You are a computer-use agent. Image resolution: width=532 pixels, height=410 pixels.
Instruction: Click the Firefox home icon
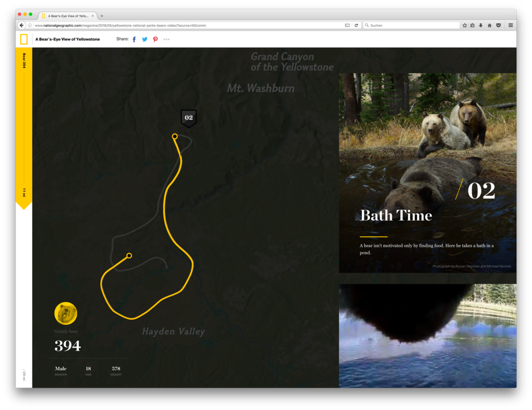[489, 25]
